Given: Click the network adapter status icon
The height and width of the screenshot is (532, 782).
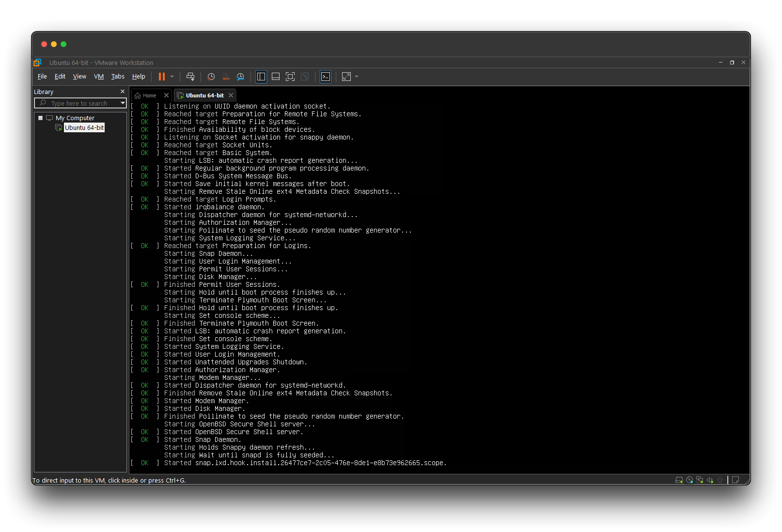Looking at the screenshot, I should click(700, 480).
